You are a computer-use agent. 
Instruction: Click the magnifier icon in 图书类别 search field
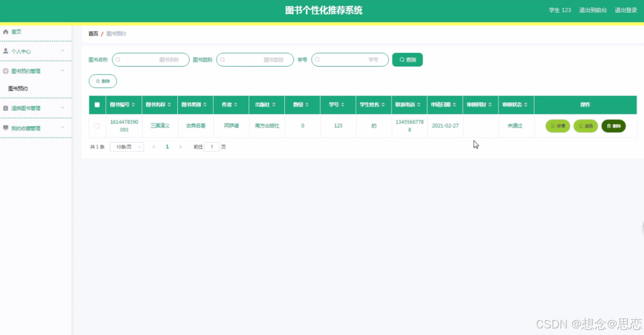222,60
